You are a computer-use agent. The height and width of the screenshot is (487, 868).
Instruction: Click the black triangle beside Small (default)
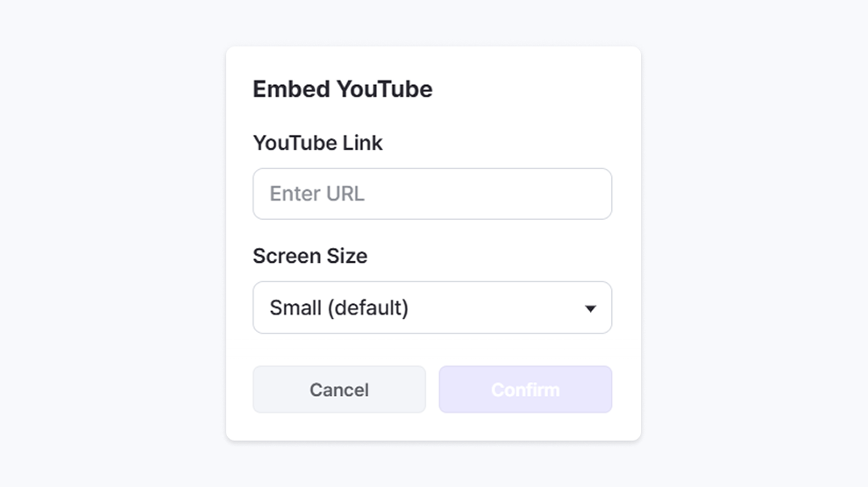click(590, 308)
